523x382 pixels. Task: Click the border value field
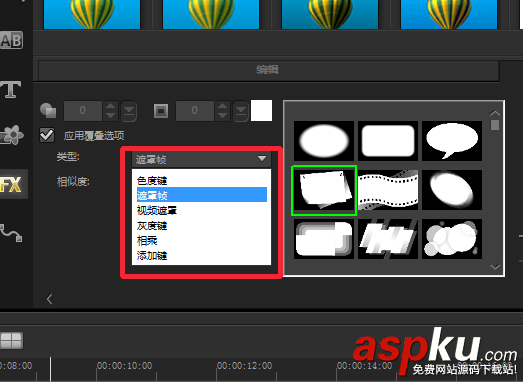[195, 111]
